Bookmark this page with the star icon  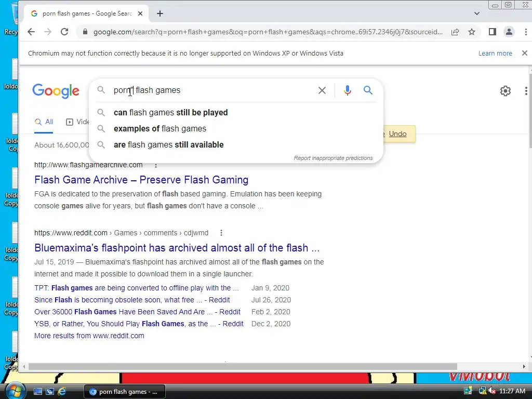(x=472, y=32)
